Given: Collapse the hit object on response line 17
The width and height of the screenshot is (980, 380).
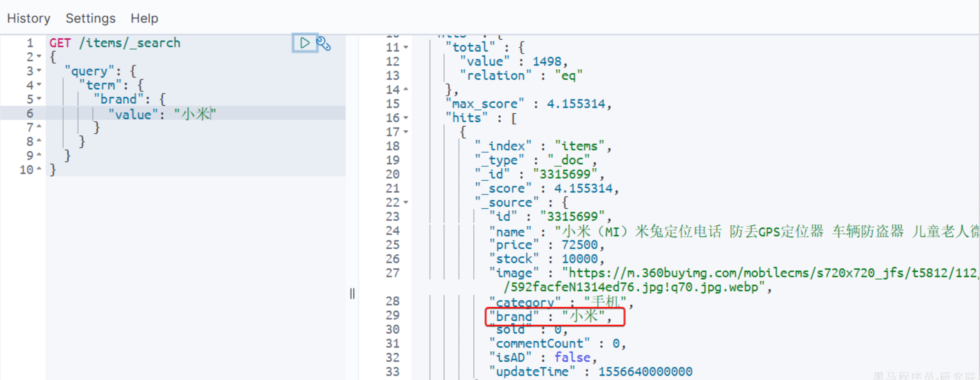Looking at the screenshot, I should click(406, 132).
